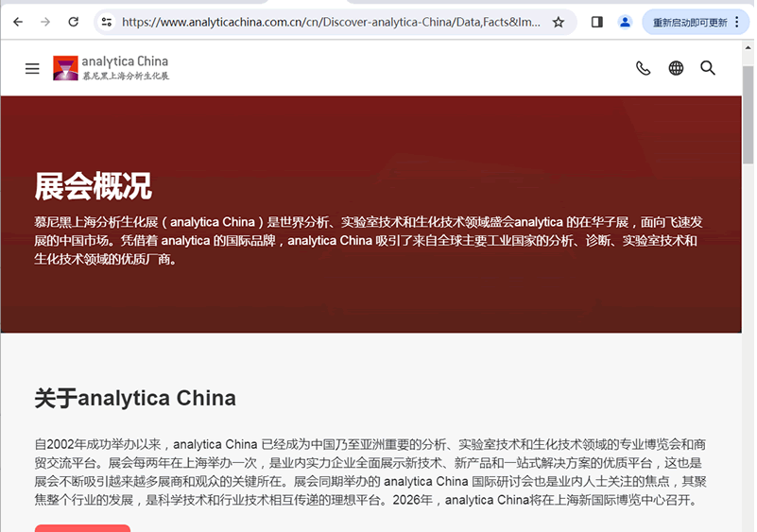Open the phone contact icon

pos(643,68)
